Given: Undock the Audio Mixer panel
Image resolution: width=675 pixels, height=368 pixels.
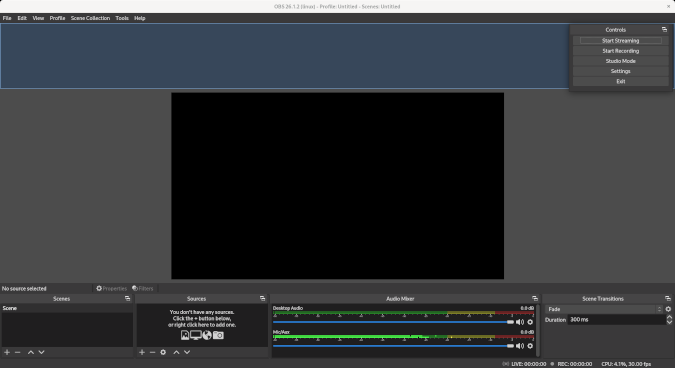Looking at the screenshot, I should pyautogui.click(x=535, y=298).
